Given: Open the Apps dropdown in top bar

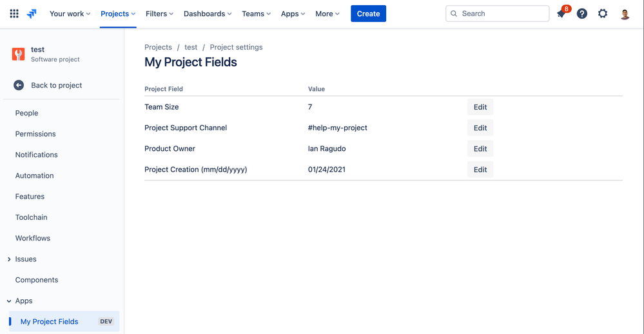Looking at the screenshot, I should click(x=293, y=14).
